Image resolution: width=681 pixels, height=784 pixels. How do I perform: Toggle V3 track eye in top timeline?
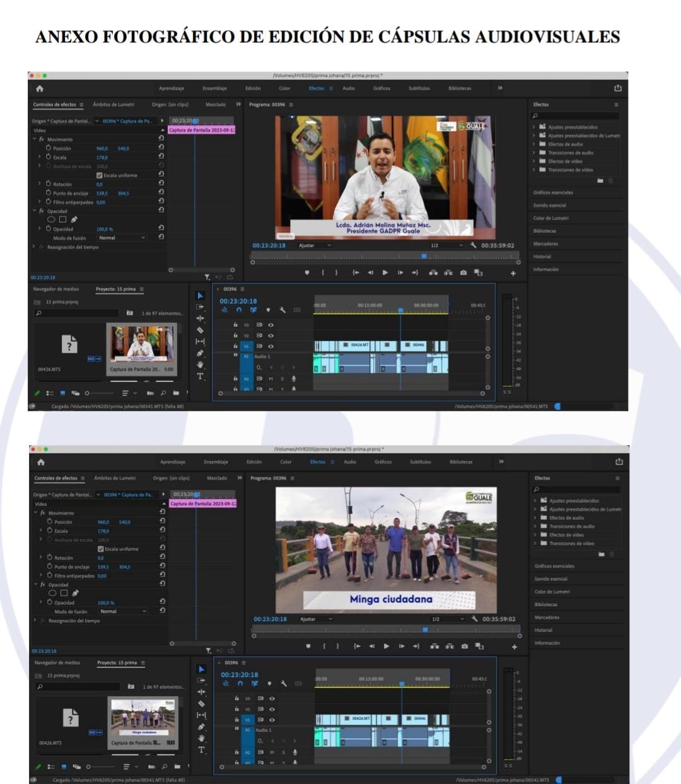click(x=271, y=325)
